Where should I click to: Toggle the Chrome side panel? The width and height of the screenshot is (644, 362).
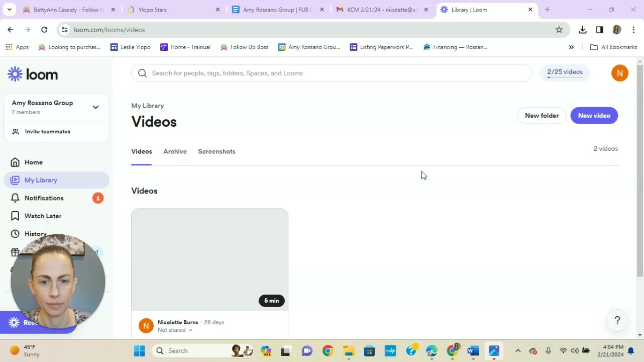[599, 30]
